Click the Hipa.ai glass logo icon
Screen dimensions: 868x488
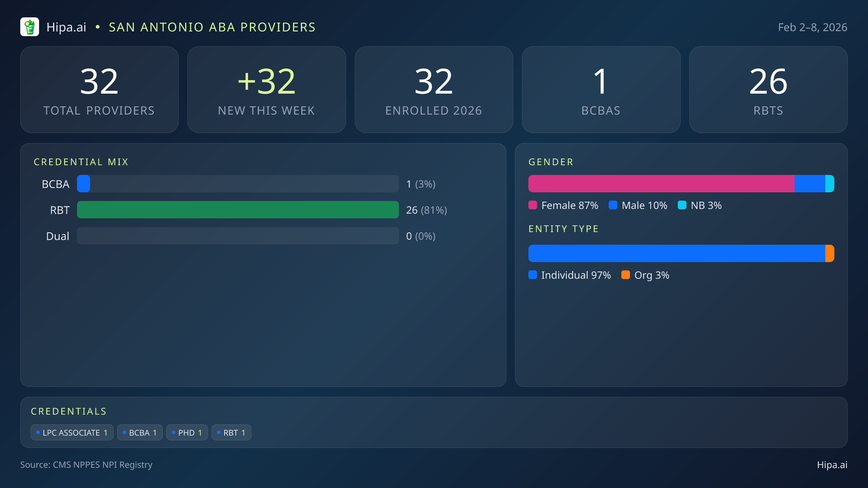[30, 27]
